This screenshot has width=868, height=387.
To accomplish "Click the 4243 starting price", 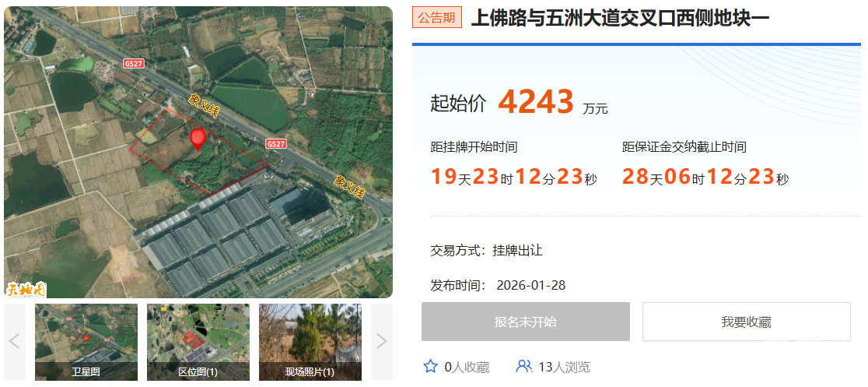I will coord(535,101).
